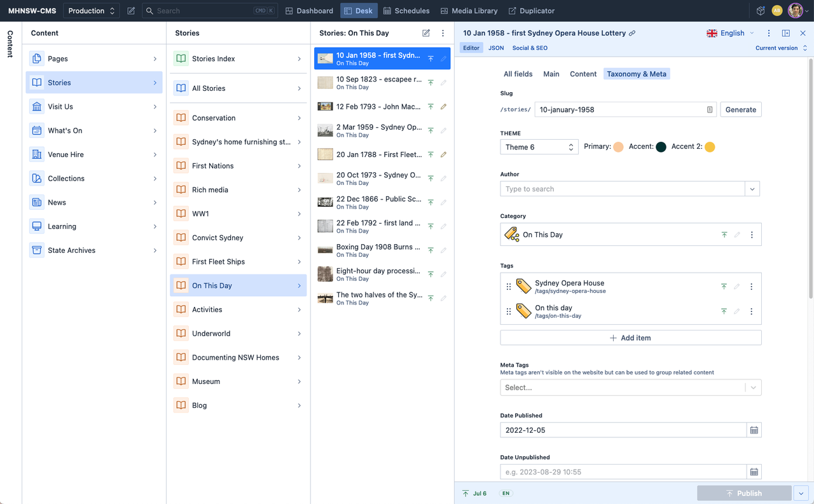Viewport: 814px width, 504px height.
Task: Switch to the JSON view tab
Action: tap(496, 48)
